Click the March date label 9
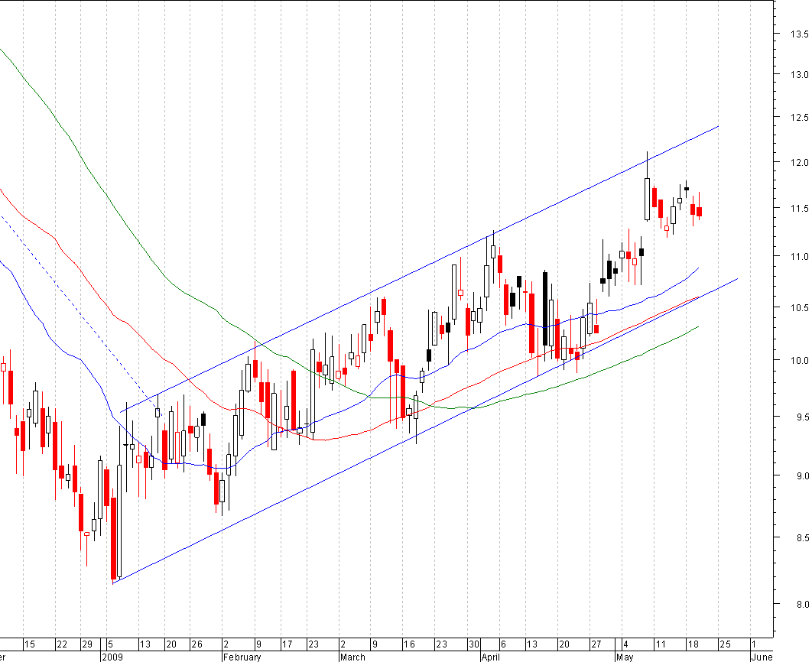This screenshot has height=662, width=812. point(375,644)
